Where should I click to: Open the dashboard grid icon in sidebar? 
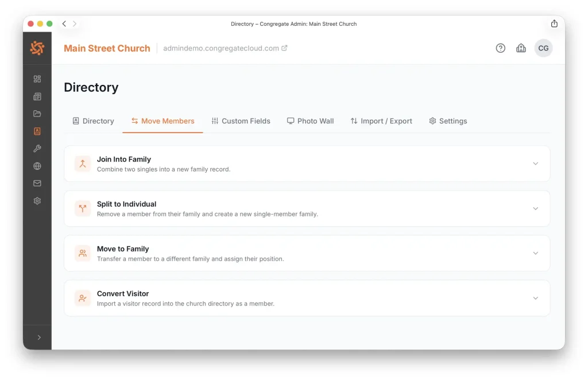coord(37,79)
